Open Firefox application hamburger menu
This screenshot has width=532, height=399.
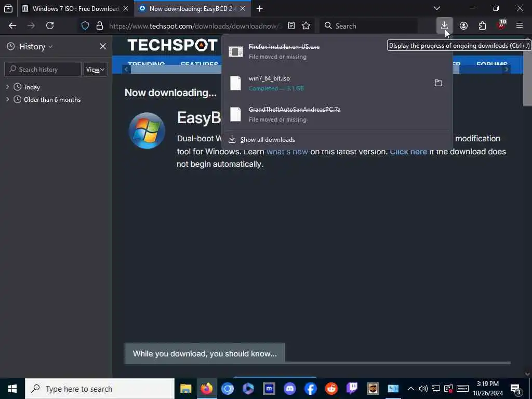pos(520,26)
